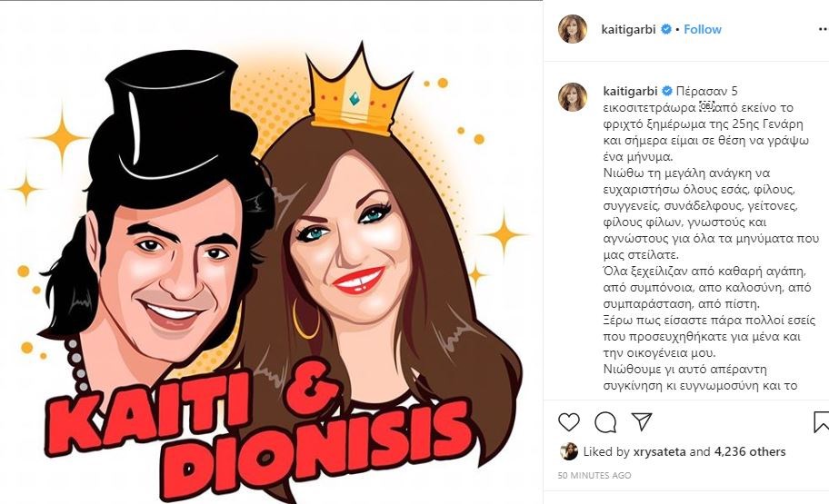The image size is (829, 504).
Task: Click small avatar next to Liked by
Action: point(569,451)
